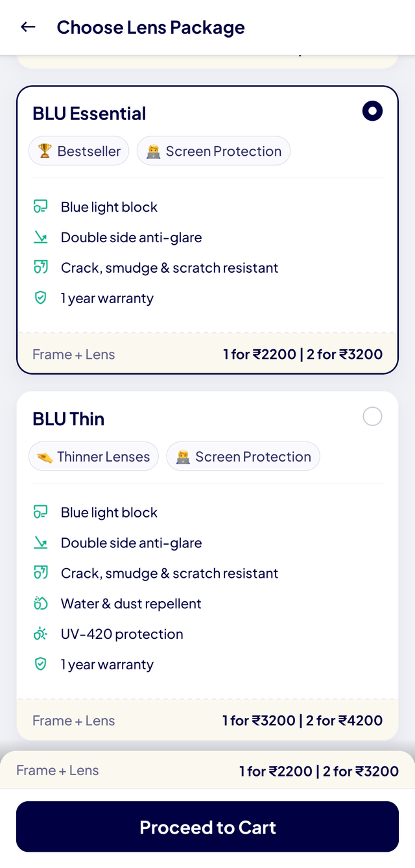Tap Screen Protection tag in BLU Thin
Screen dimensions: 415x868
[x=243, y=456]
